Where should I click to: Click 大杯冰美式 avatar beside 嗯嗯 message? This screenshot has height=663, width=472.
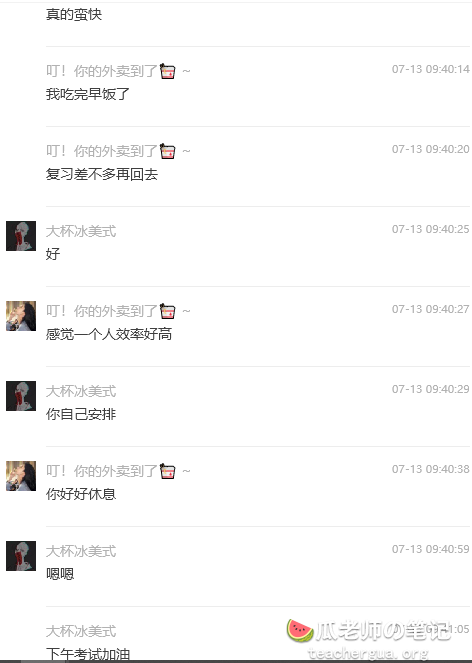(x=21, y=556)
